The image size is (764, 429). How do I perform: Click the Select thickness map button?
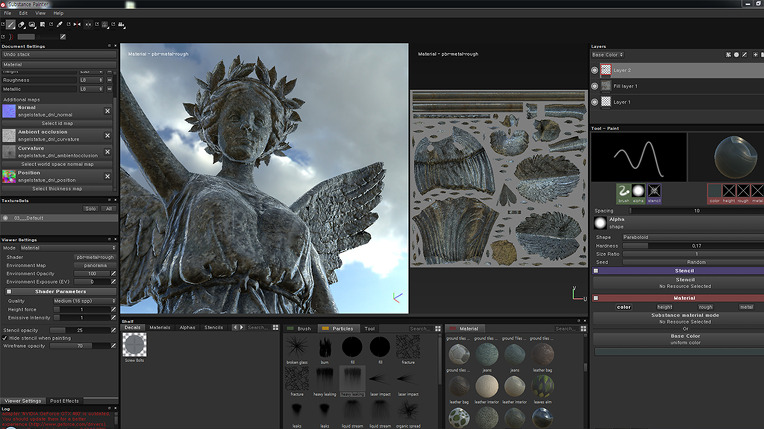tap(57, 189)
